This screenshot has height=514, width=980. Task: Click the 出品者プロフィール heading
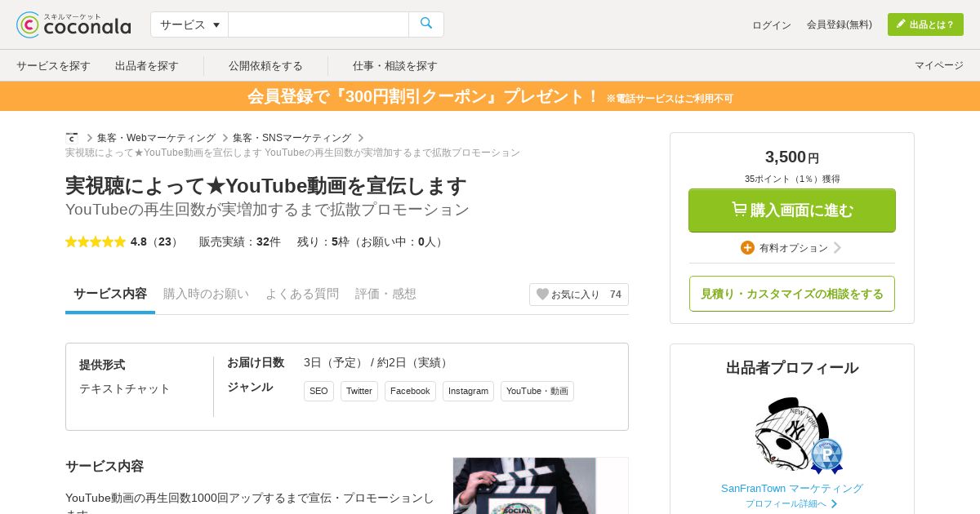pyautogui.click(x=792, y=368)
